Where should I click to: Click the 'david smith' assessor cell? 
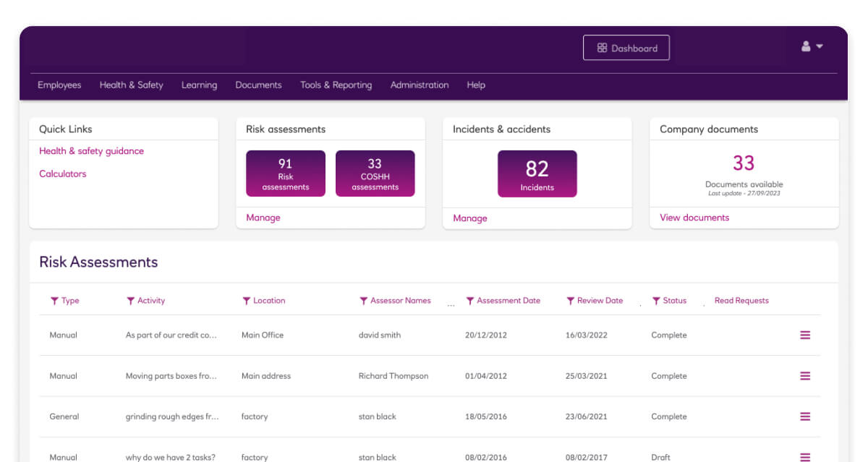[x=380, y=335]
